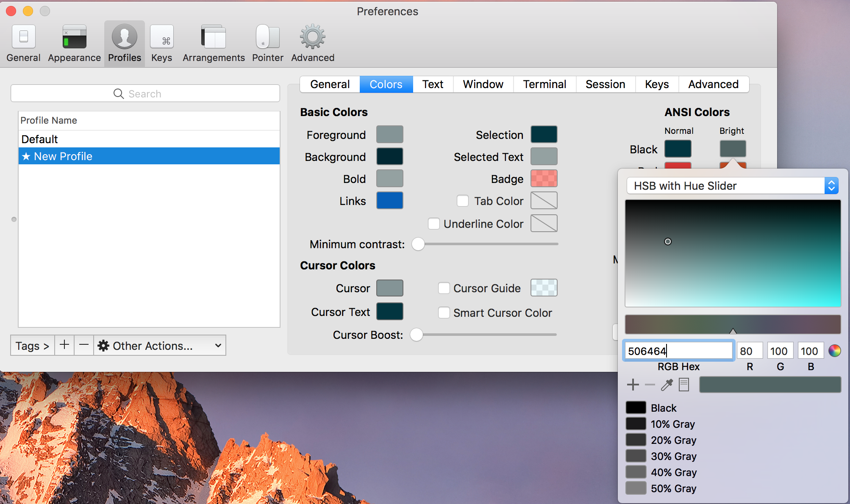Toggle the Smart Cursor Color checkbox
The width and height of the screenshot is (850, 504).
point(444,313)
